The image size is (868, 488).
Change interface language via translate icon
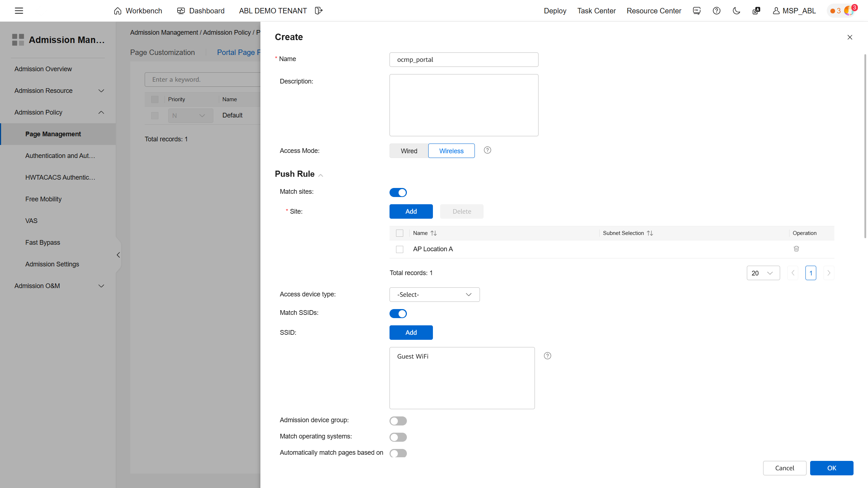point(756,11)
